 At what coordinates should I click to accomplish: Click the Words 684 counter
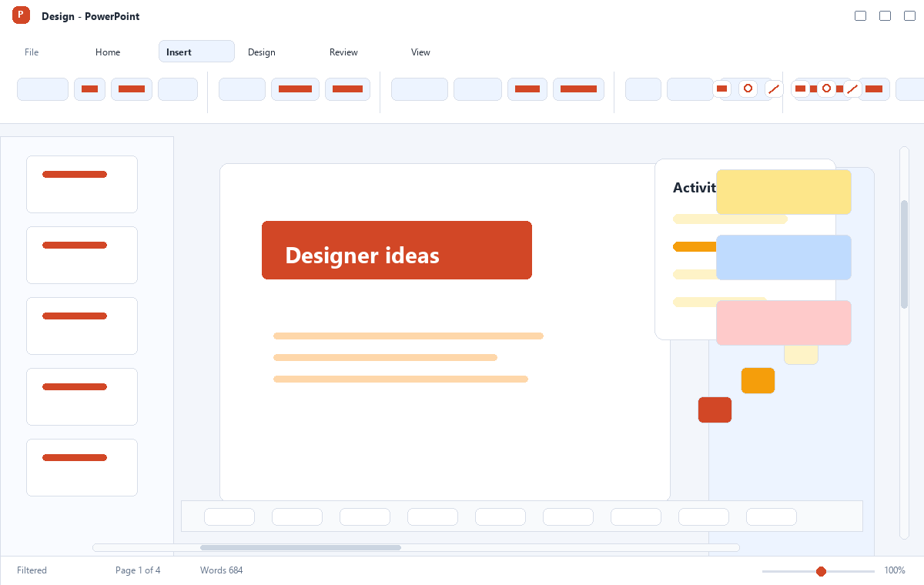(x=222, y=570)
